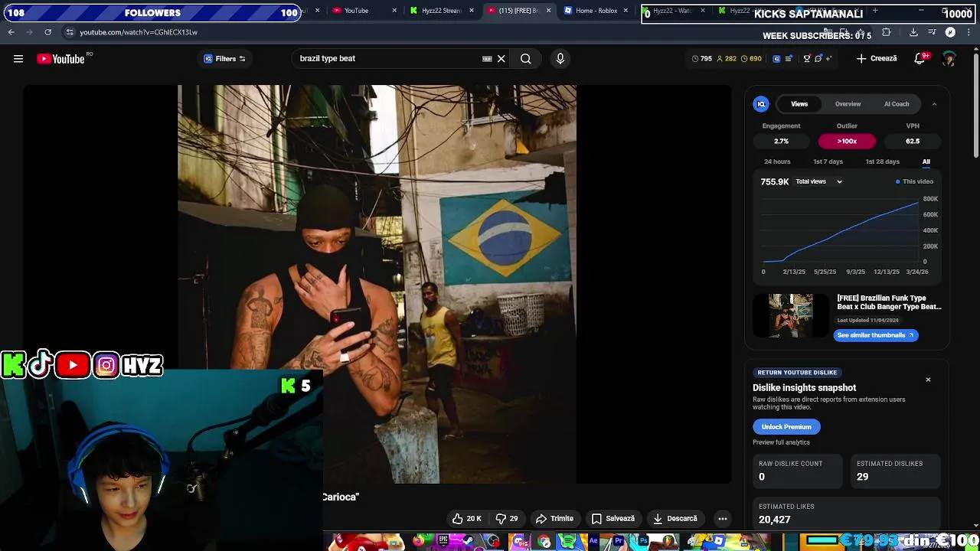Click the >100x Outlier badge
The height and width of the screenshot is (551, 980).
click(x=847, y=141)
